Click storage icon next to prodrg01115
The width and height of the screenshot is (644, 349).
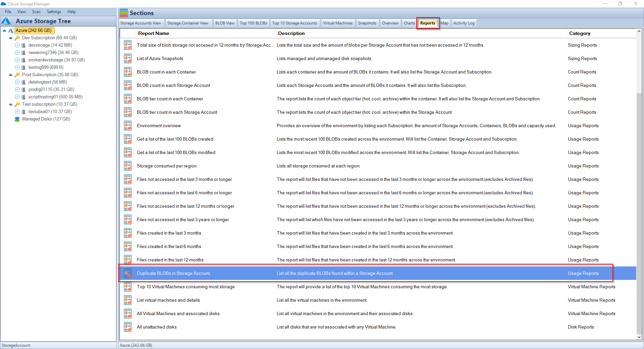coord(23,90)
